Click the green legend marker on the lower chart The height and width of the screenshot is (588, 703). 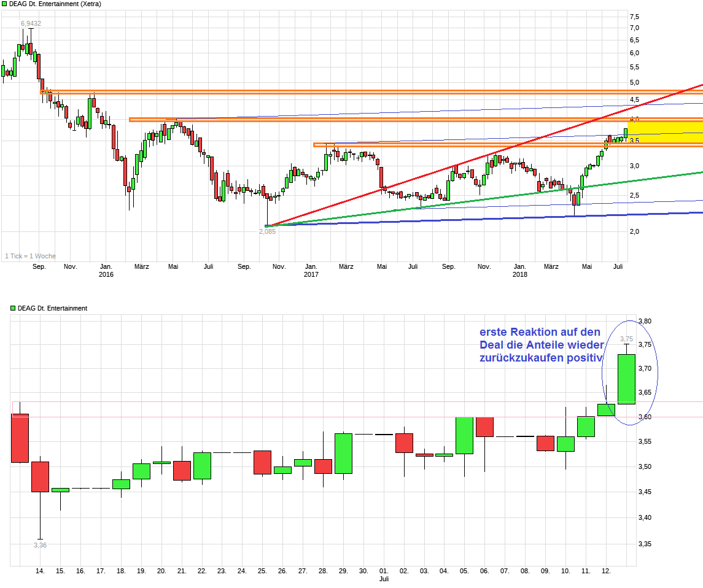click(12, 307)
